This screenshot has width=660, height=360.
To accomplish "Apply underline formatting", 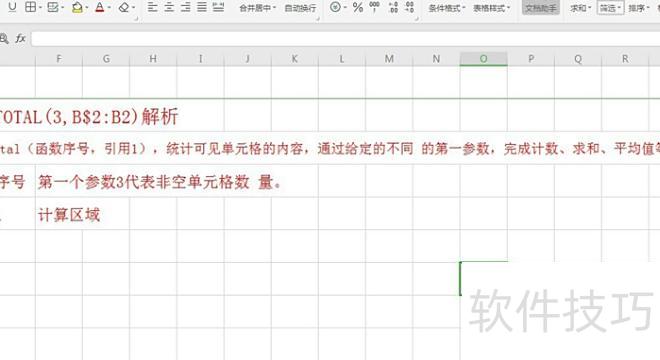I will pyautogui.click(x=12, y=7).
